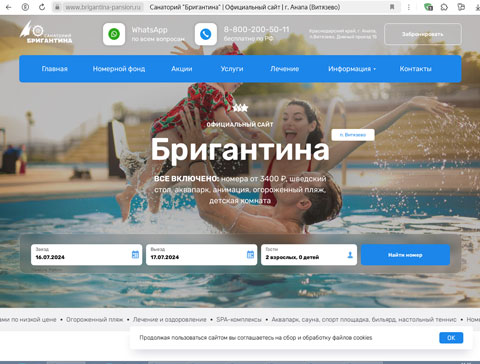
Task: Open WhatsApp chat via the green icon
Action: click(114, 34)
